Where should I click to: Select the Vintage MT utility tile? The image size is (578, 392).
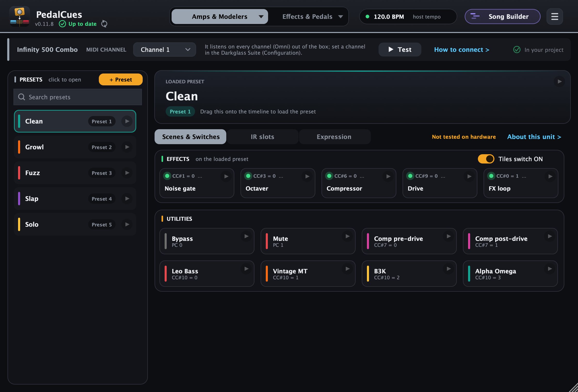[308, 274]
